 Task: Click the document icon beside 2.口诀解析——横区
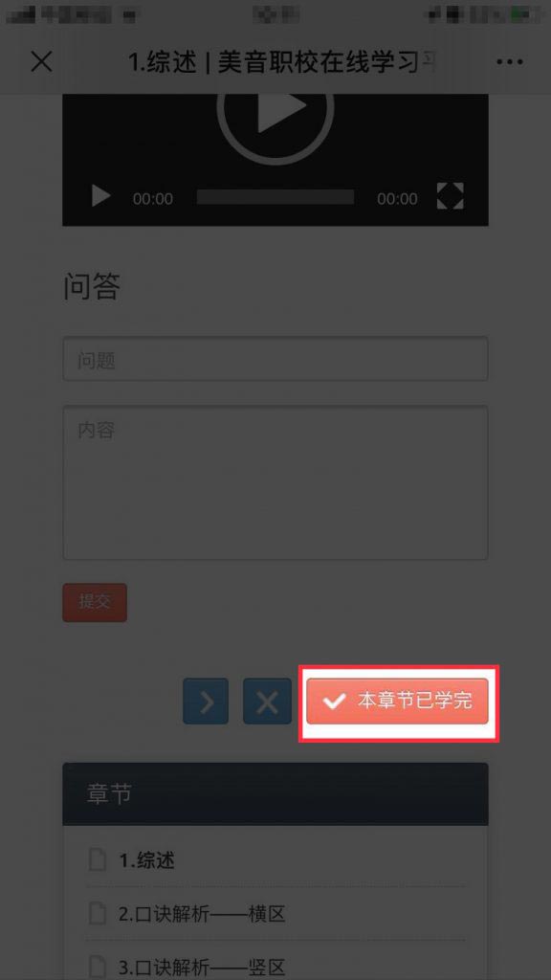point(97,914)
